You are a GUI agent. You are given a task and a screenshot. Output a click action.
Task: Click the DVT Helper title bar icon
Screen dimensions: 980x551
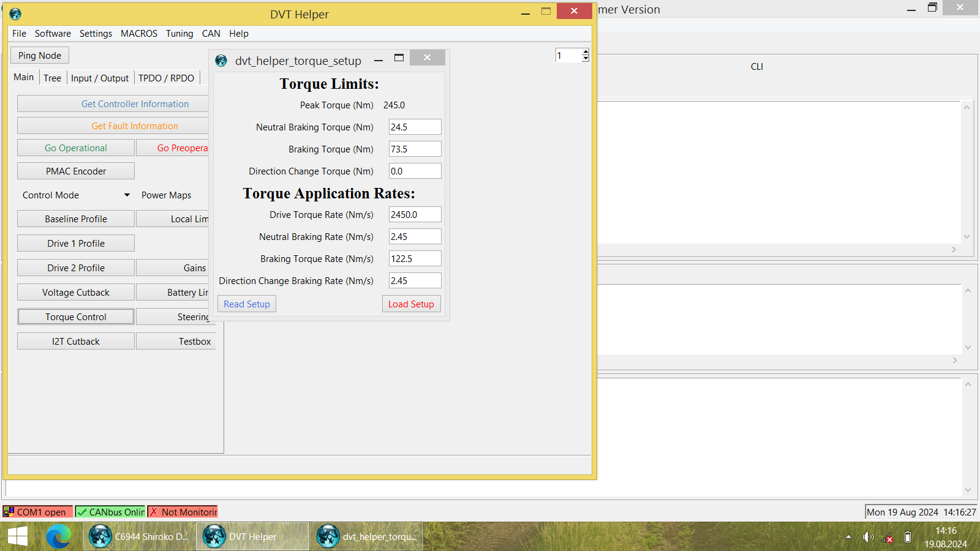point(15,14)
